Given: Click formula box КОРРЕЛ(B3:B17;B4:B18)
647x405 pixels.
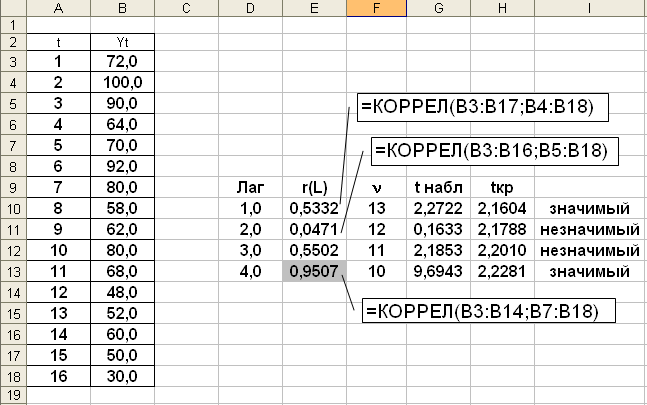Looking at the screenshot, I should coord(482,107).
